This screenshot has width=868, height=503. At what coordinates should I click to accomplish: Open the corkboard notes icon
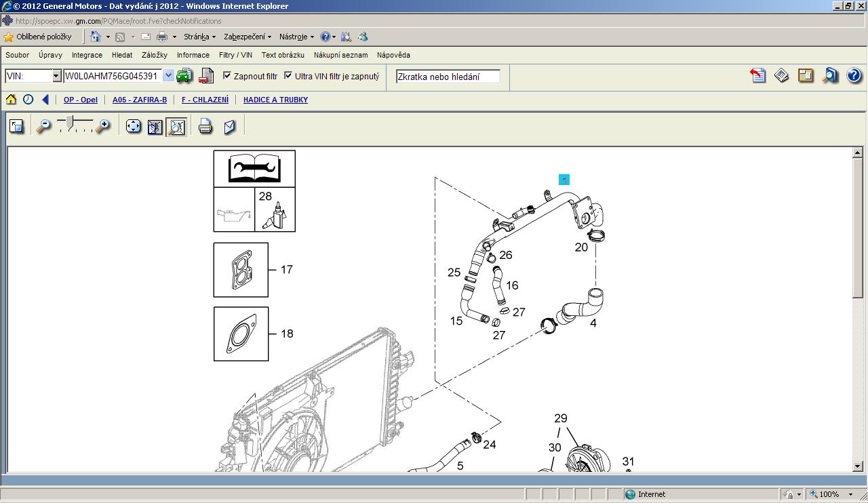click(806, 75)
